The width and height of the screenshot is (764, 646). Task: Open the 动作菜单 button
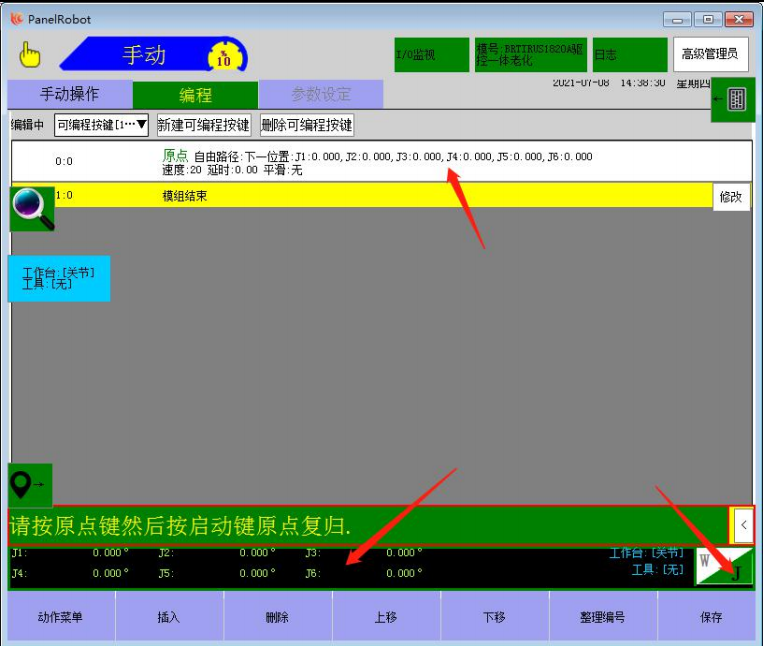coord(61,616)
